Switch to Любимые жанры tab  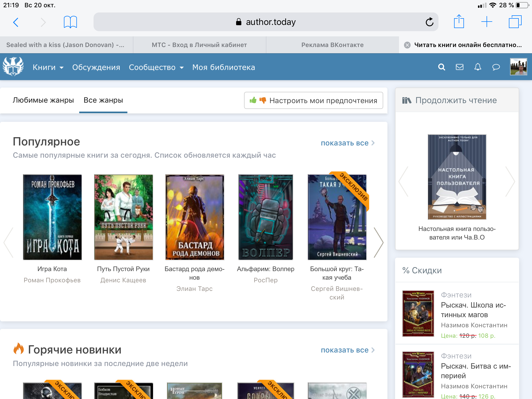coord(43,100)
